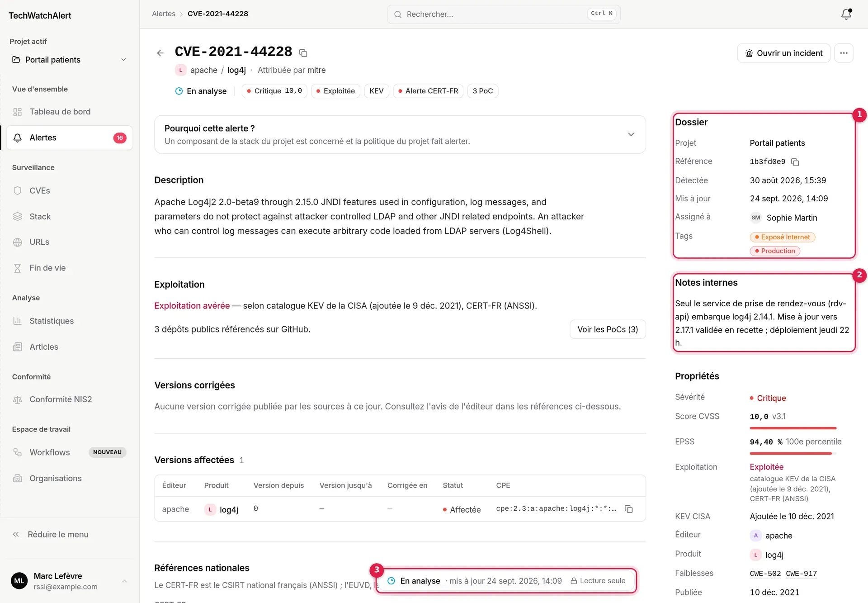868x603 pixels.
Task: Click the Conformité NIS2 scales icon
Action: 18,399
